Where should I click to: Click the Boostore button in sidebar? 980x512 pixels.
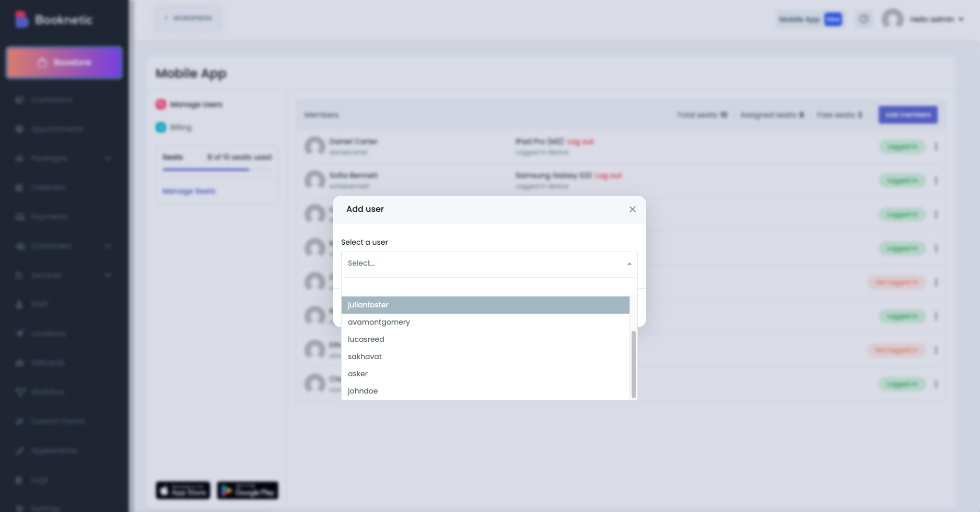[x=64, y=63]
